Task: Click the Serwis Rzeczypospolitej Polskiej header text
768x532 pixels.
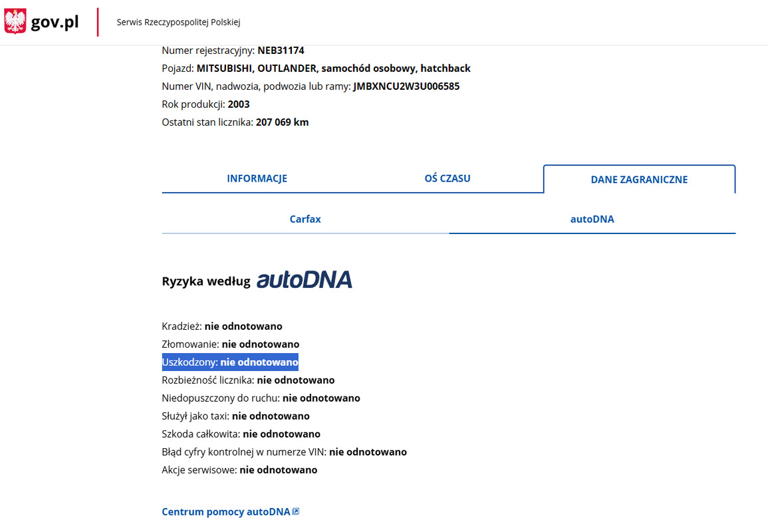Action: click(178, 22)
